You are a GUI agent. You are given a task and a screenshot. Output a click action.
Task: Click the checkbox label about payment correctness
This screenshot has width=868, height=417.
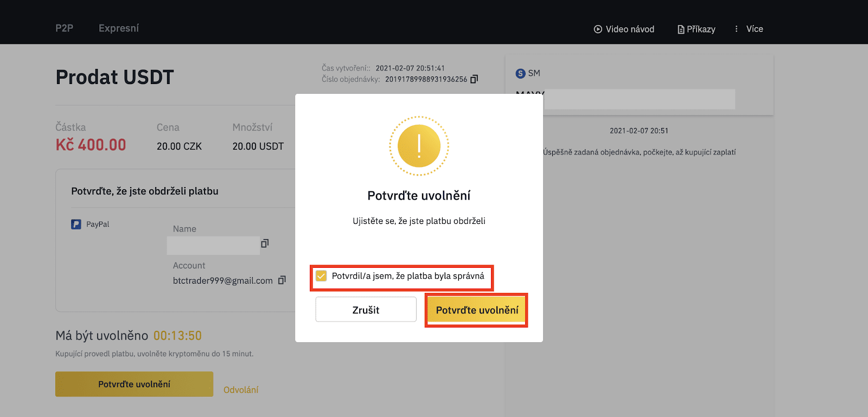(x=408, y=276)
